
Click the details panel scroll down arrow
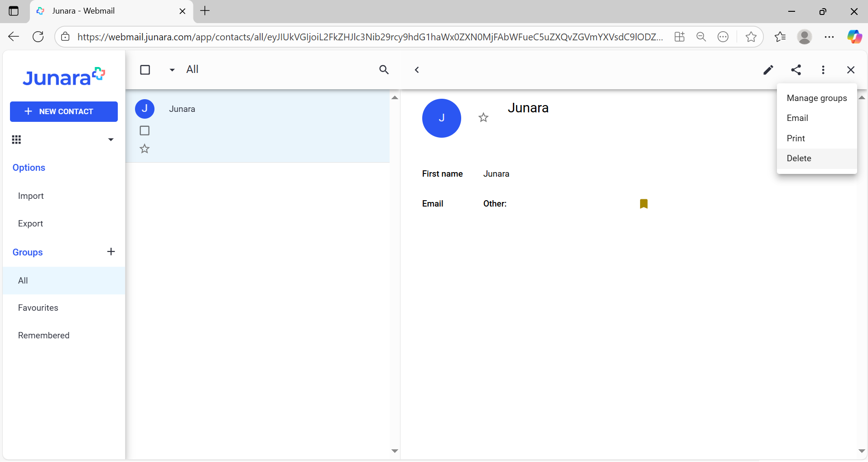click(862, 451)
